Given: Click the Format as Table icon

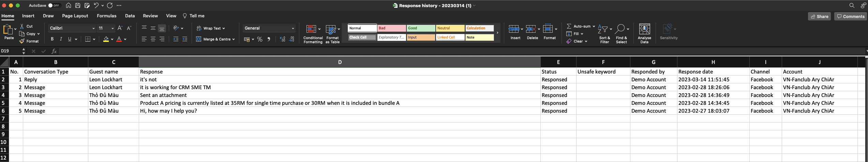Looking at the screenshot, I should click(x=331, y=29).
